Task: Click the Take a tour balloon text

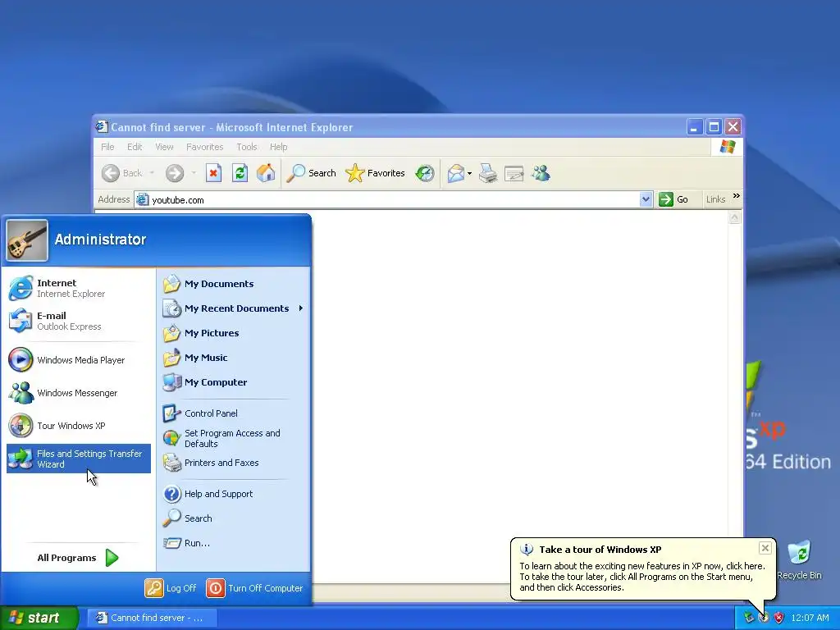Action: pos(642,577)
